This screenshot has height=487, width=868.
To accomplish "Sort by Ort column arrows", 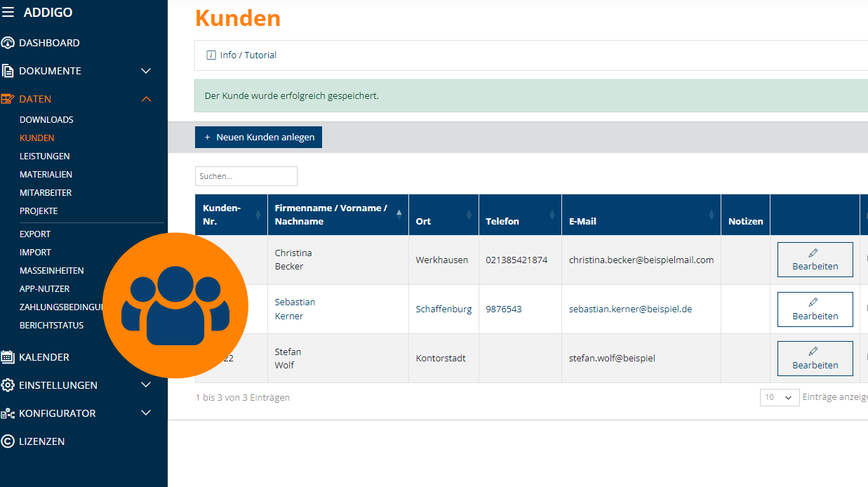I will click(469, 214).
